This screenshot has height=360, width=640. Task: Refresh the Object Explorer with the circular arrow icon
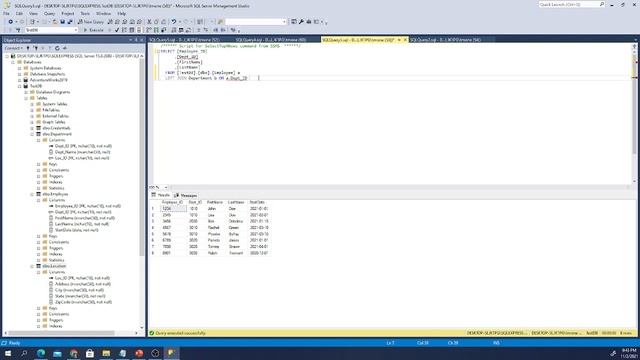pyautogui.click(x=57, y=48)
